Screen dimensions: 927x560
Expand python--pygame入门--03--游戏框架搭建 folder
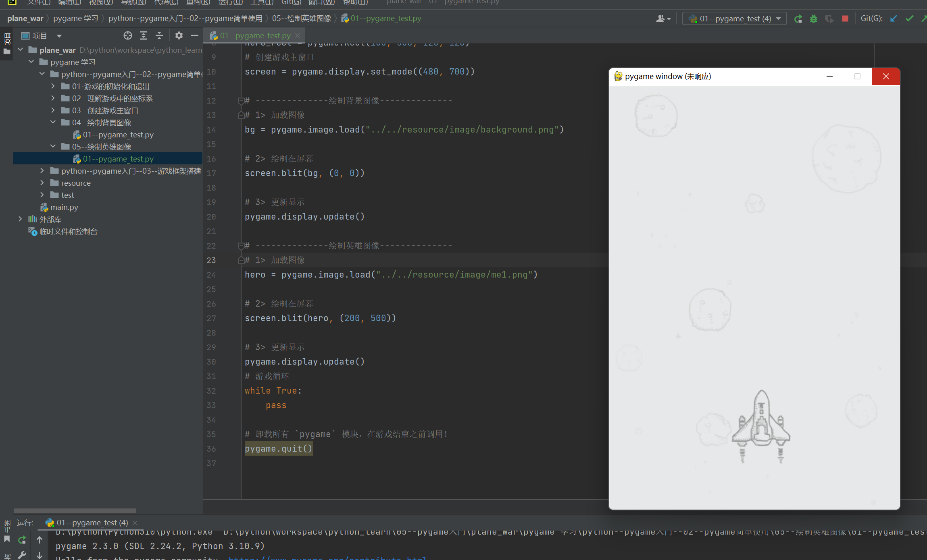(x=42, y=170)
